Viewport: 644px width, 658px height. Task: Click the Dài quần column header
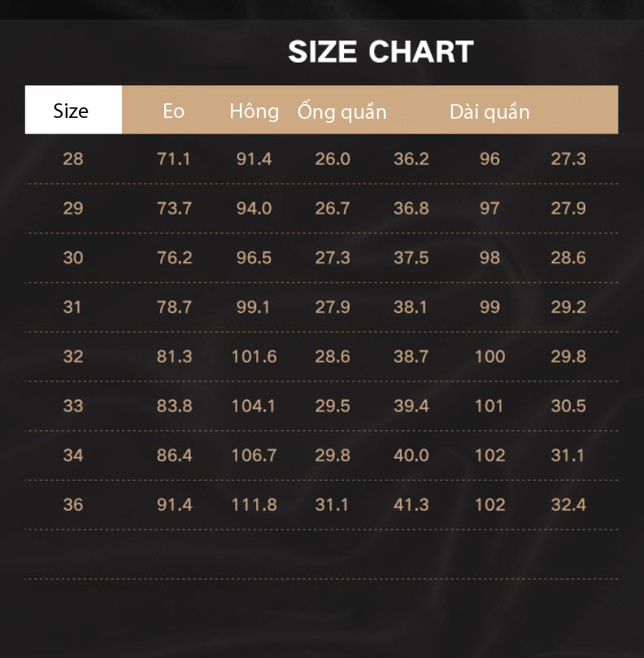tap(490, 111)
